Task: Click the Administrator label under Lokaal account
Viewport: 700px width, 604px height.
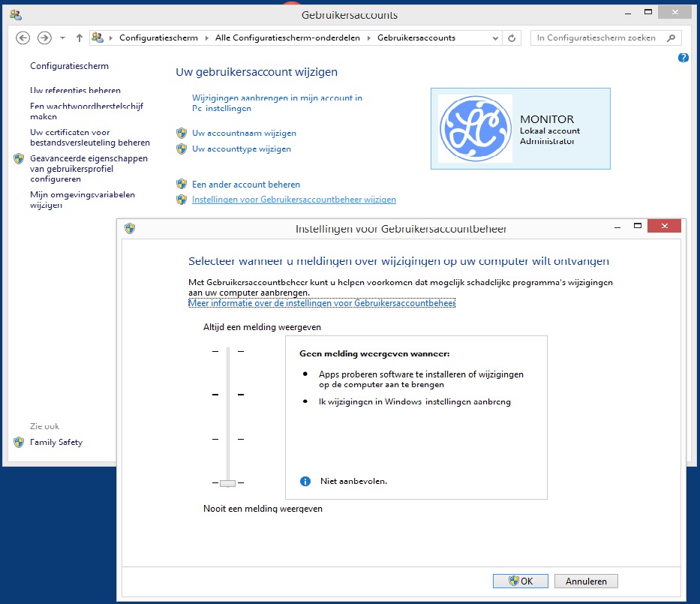Action: tap(548, 141)
